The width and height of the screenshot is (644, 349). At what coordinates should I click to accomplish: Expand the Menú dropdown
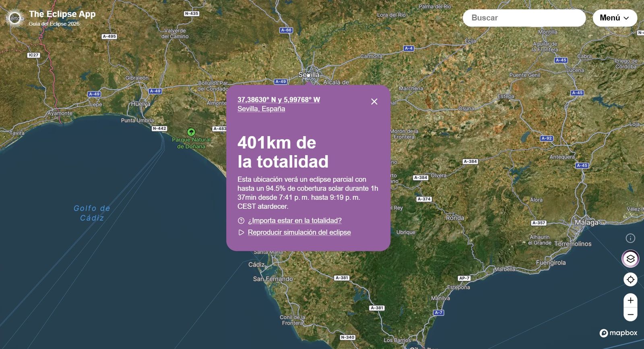[615, 18]
